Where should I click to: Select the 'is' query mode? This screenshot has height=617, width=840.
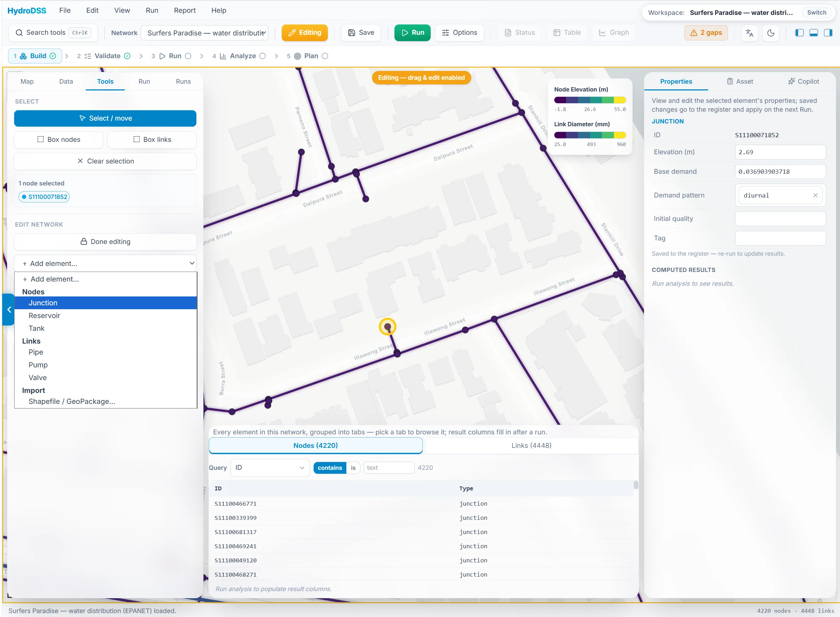point(353,468)
